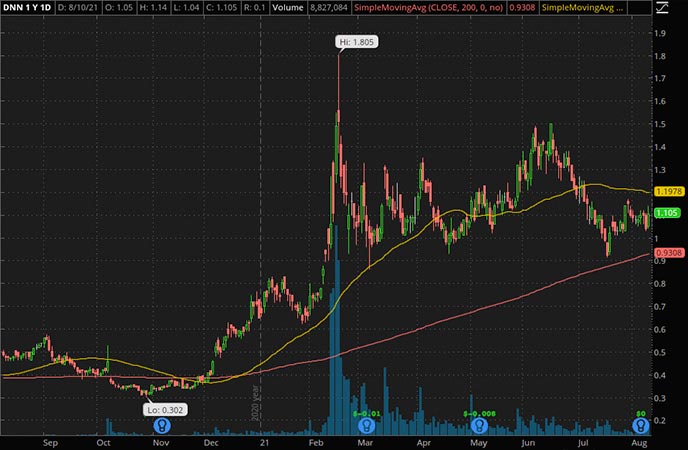This screenshot has height=450, width=688.
Task: Click the Sep label on time axis
Action: 50,443
